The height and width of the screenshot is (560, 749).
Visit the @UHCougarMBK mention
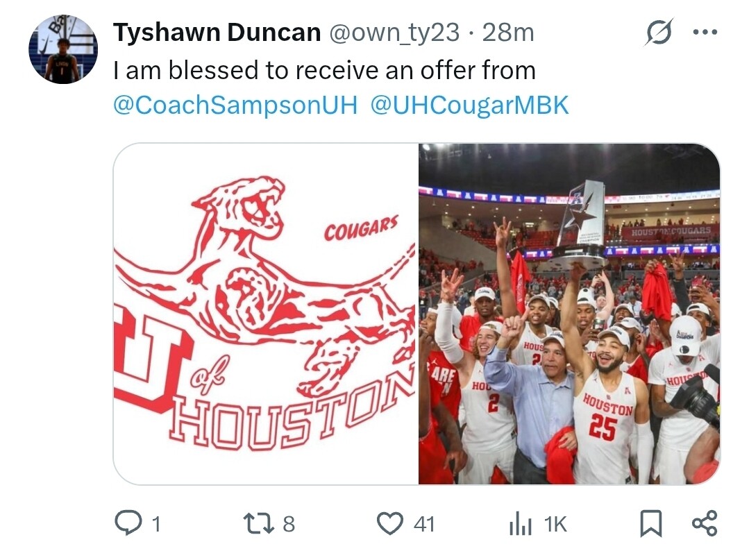click(469, 105)
